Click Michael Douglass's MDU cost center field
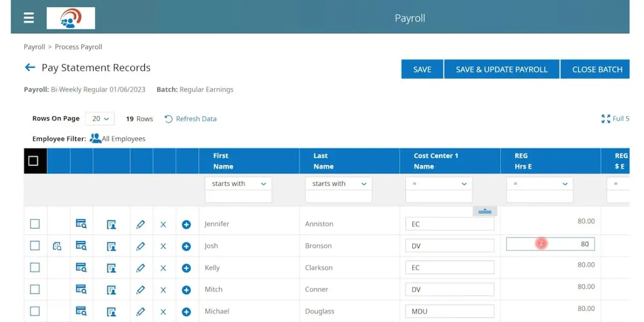Viewport: 644px width, 322px height. coord(450,311)
